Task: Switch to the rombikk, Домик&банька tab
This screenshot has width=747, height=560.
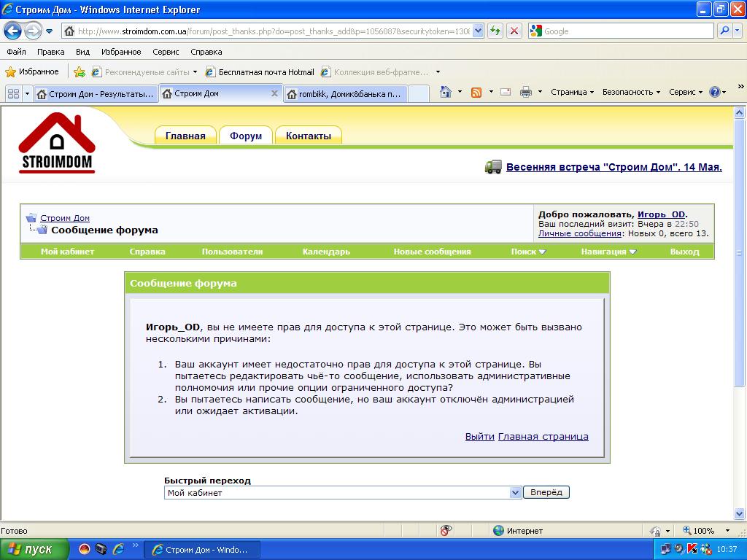Action: click(346, 94)
